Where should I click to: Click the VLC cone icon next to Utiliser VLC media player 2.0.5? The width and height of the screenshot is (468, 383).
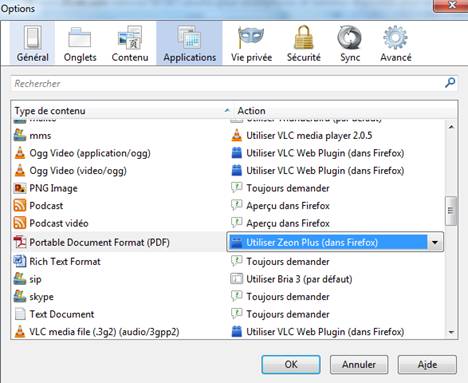click(236, 135)
